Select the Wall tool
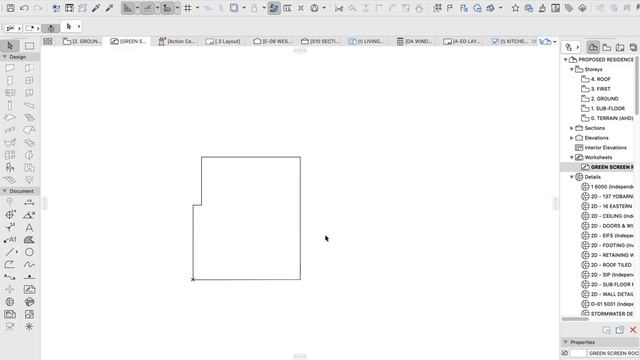The image size is (640, 360). coord(10,68)
